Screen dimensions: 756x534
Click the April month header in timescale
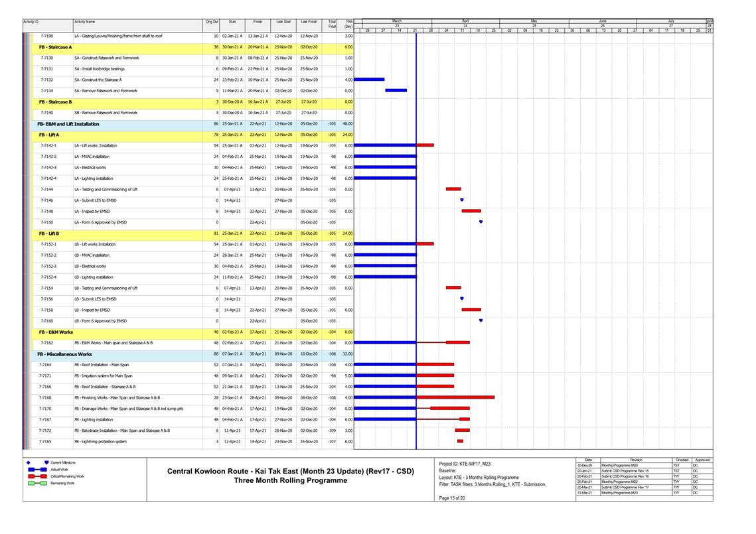click(465, 21)
